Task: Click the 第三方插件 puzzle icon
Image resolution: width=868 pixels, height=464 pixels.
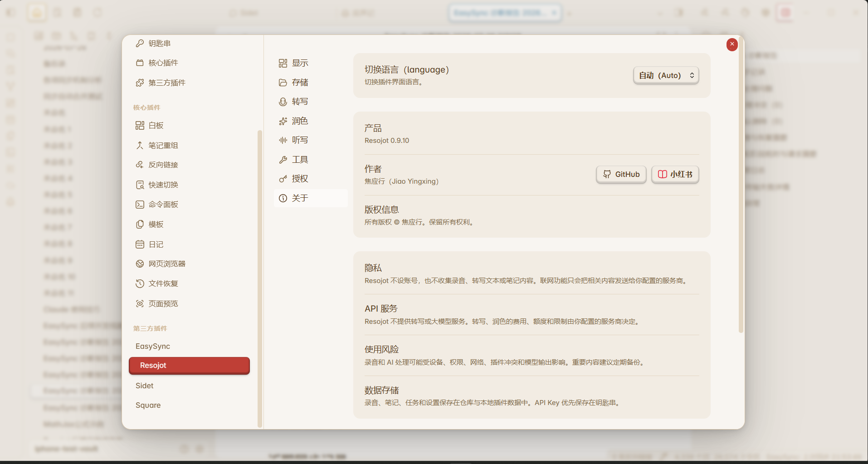Action: [140, 83]
